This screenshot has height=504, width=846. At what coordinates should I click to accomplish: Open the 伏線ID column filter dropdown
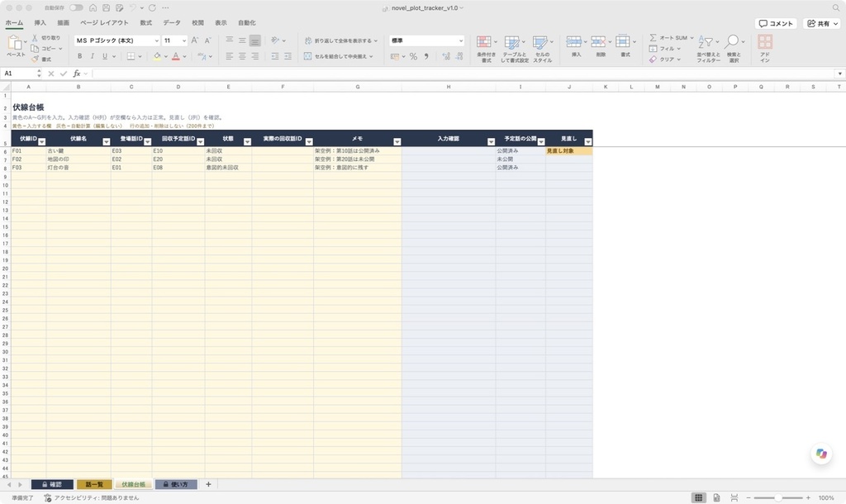[41, 142]
